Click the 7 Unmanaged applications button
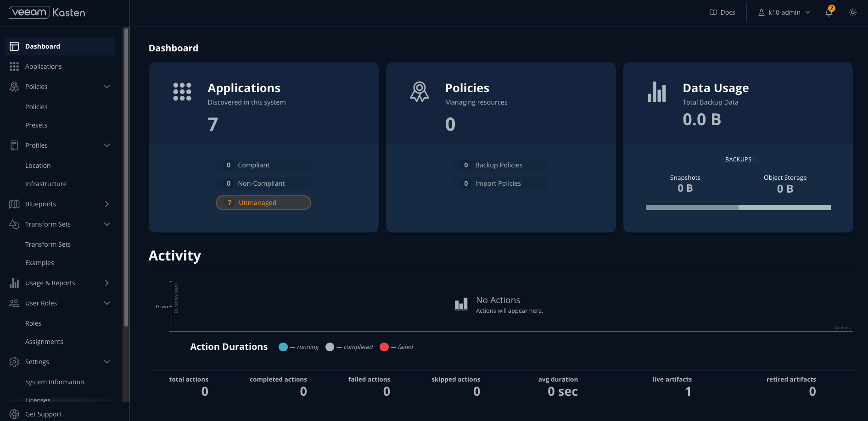Viewport: 868px width, 421px height. coord(263,203)
